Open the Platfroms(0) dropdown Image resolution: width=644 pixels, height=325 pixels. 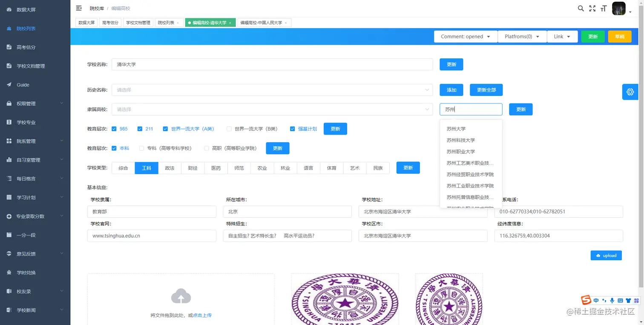click(522, 37)
